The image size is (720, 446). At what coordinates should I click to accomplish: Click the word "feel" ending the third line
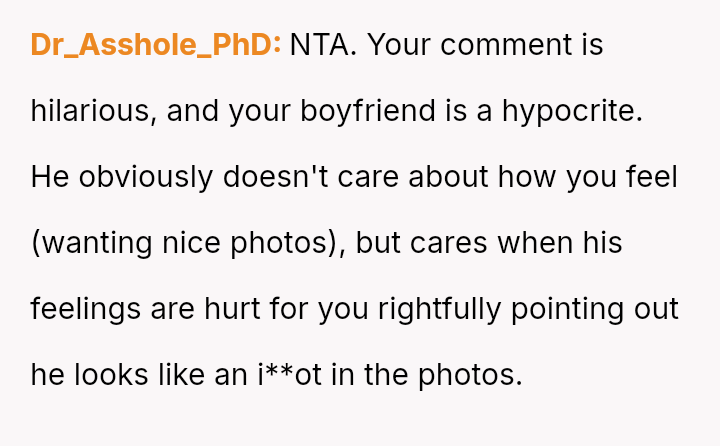(654, 177)
